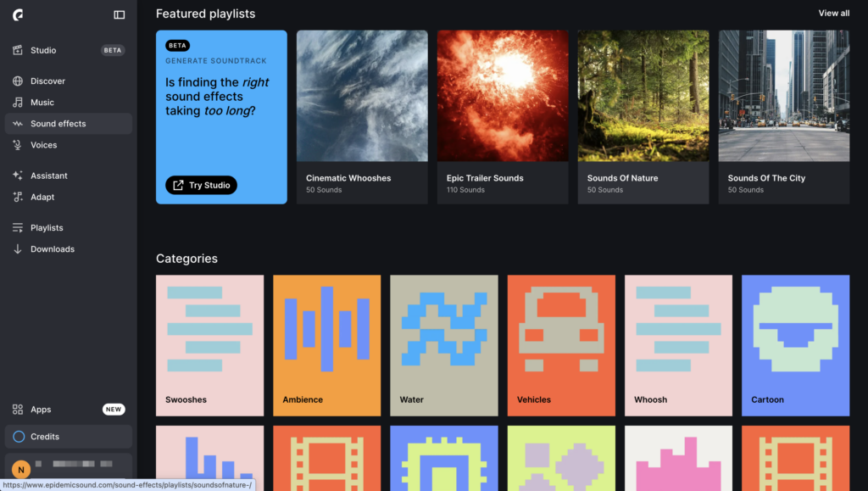Open the Water category card
The image size is (868, 491).
pyautogui.click(x=444, y=345)
